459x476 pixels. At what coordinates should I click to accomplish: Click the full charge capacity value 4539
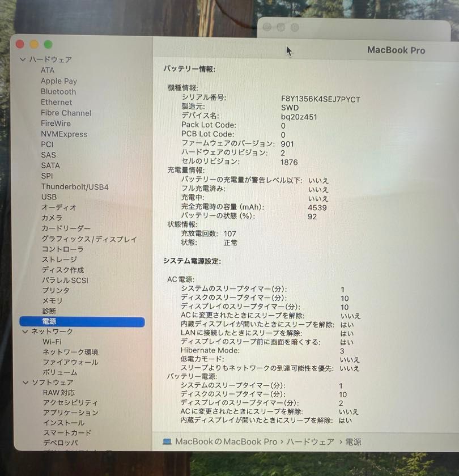pos(317,208)
